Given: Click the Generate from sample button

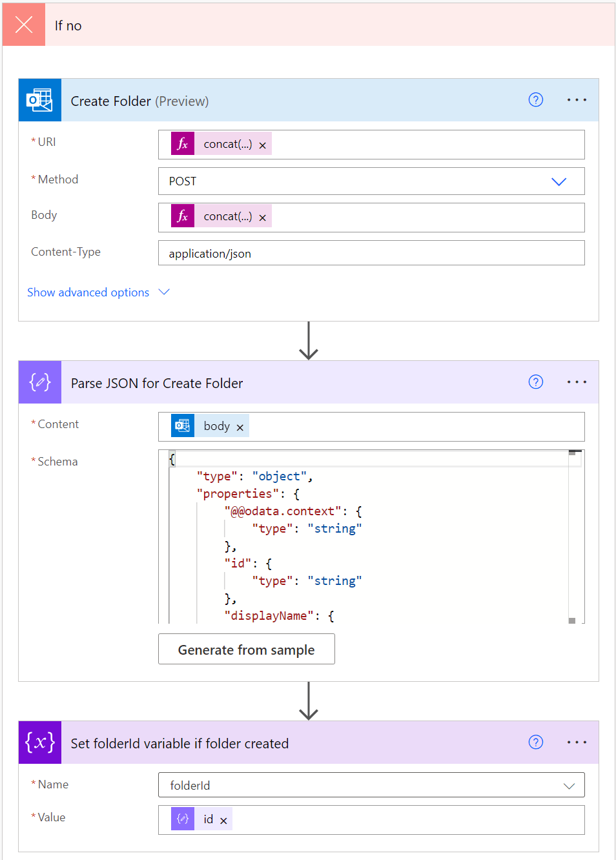Looking at the screenshot, I should (246, 649).
